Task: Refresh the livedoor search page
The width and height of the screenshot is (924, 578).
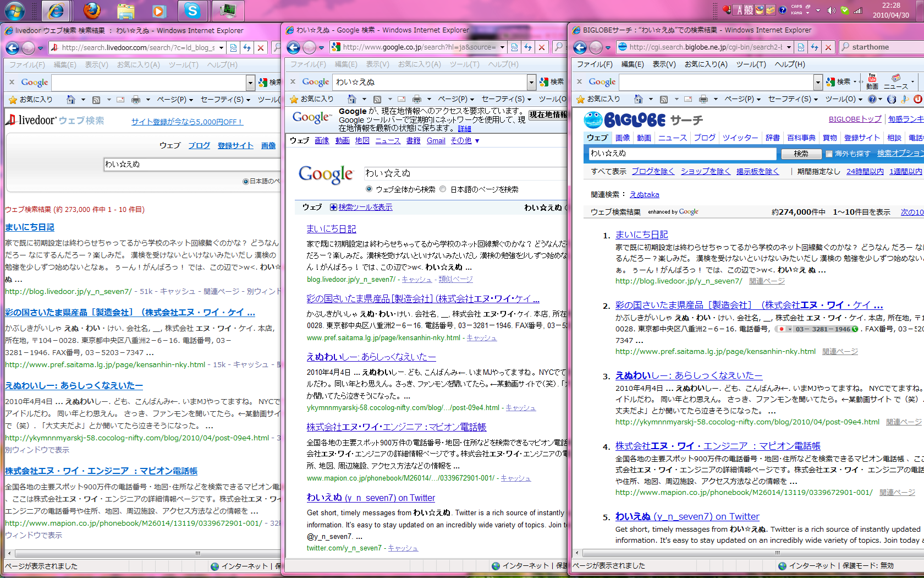Action: [x=247, y=48]
